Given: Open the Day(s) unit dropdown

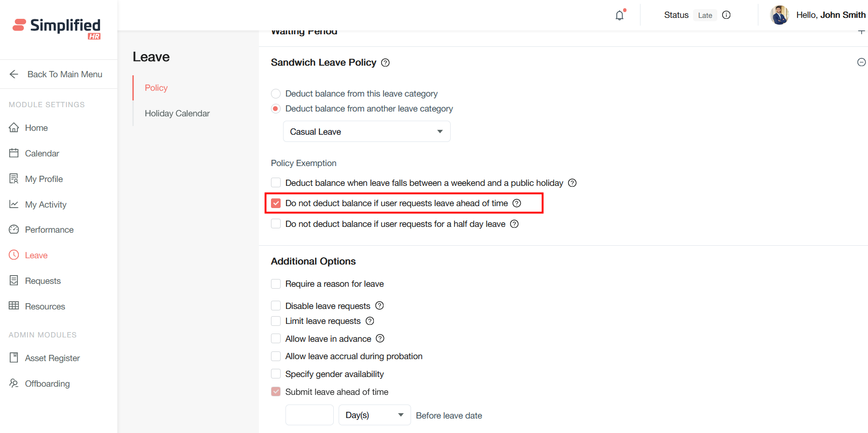Looking at the screenshot, I should (x=374, y=415).
